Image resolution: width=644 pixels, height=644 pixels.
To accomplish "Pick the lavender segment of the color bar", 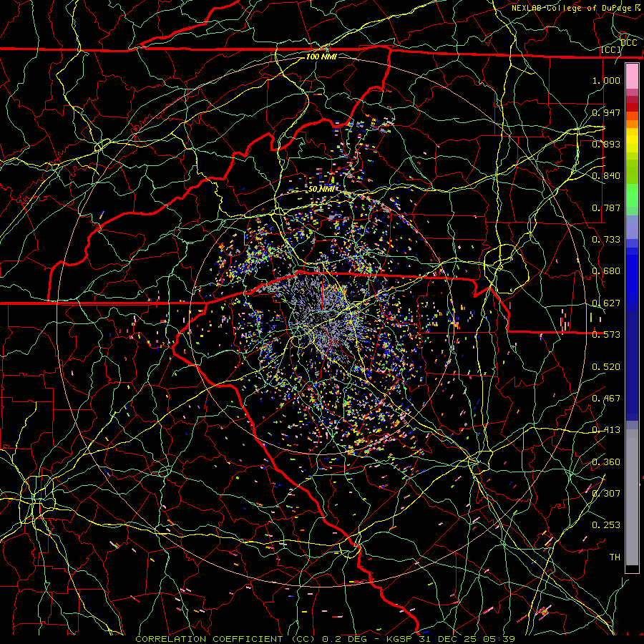I will pos(632,227).
